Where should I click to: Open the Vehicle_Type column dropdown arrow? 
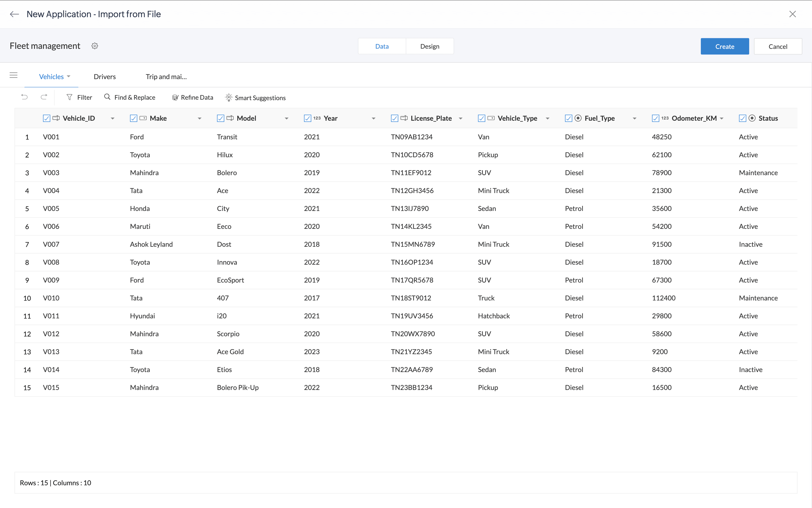click(x=548, y=119)
